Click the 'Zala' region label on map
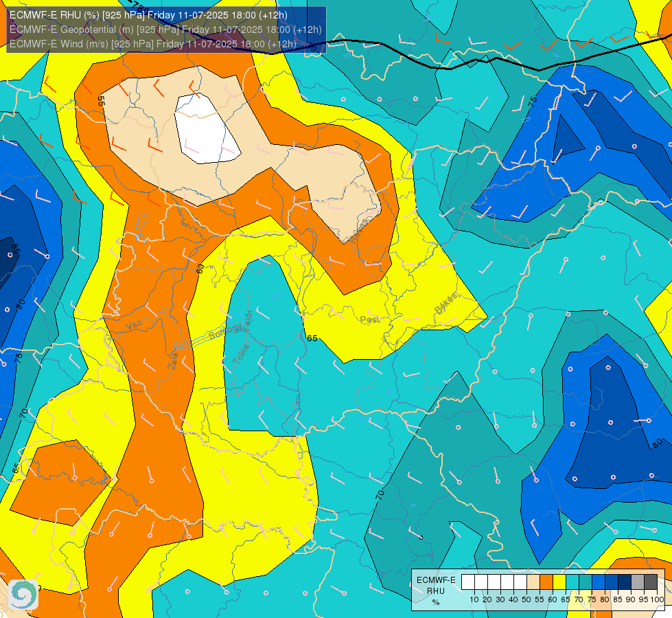Image resolution: width=672 pixels, height=618 pixels. tap(173, 362)
